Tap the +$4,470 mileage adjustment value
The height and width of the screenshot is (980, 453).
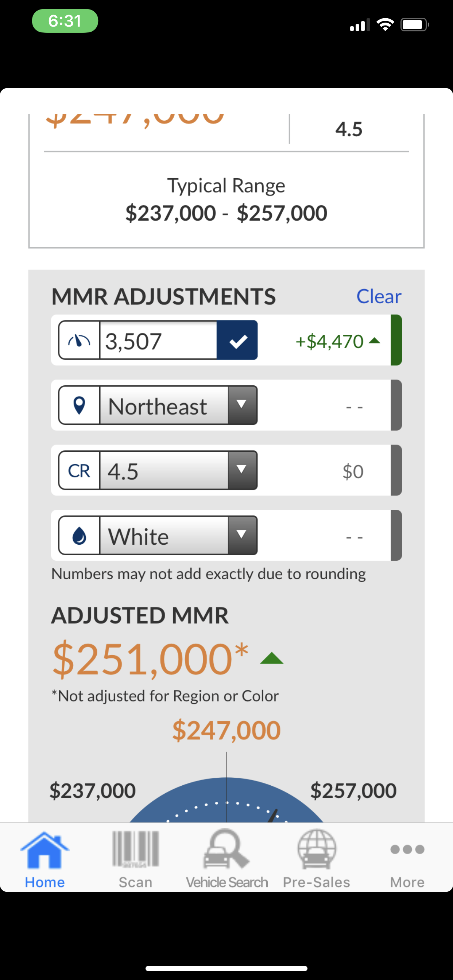click(330, 341)
